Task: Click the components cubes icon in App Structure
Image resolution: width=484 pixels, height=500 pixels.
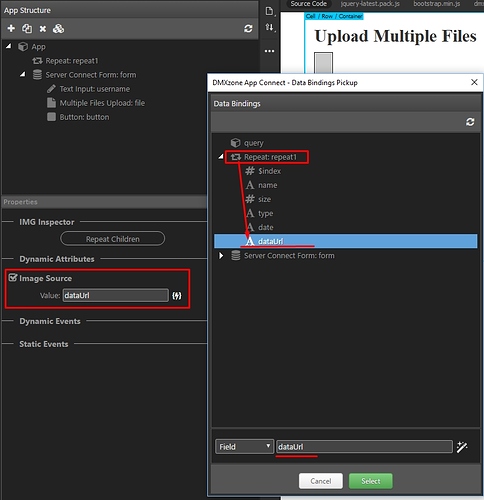Action: click(x=58, y=29)
